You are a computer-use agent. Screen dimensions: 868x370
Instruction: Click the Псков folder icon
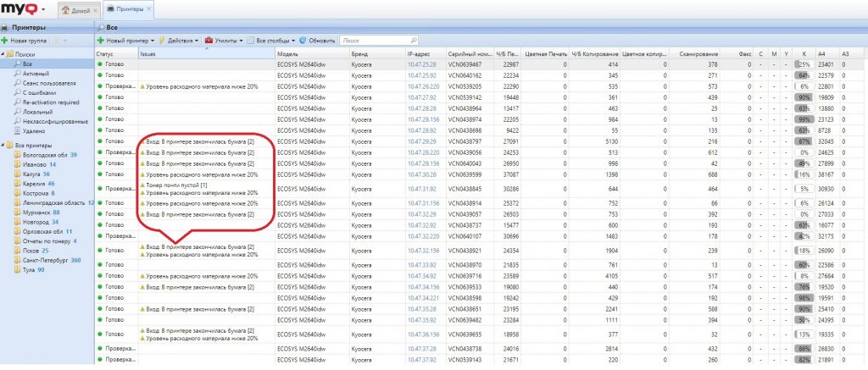tap(18, 250)
